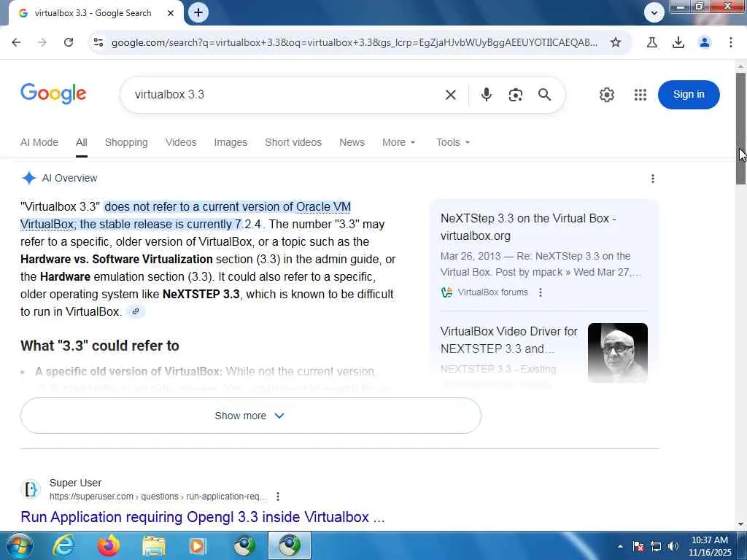Switch to Videos results
Screen dimensions: 747x560
coord(181,142)
